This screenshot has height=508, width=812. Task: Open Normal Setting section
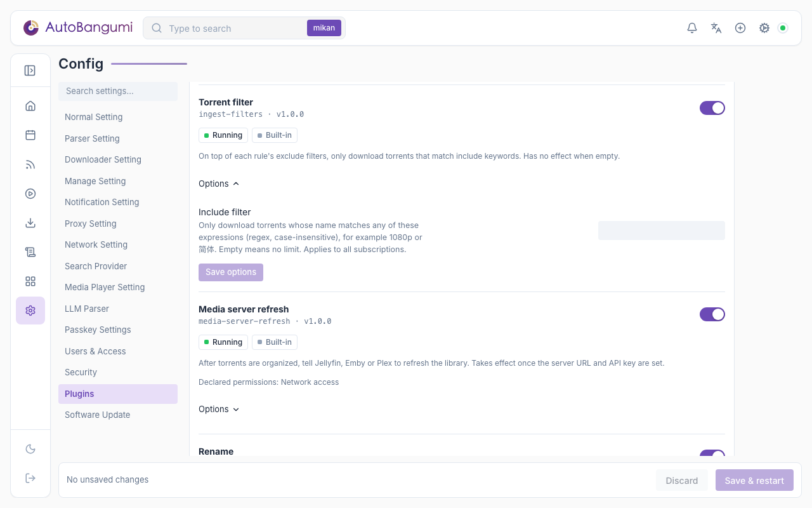(118, 117)
